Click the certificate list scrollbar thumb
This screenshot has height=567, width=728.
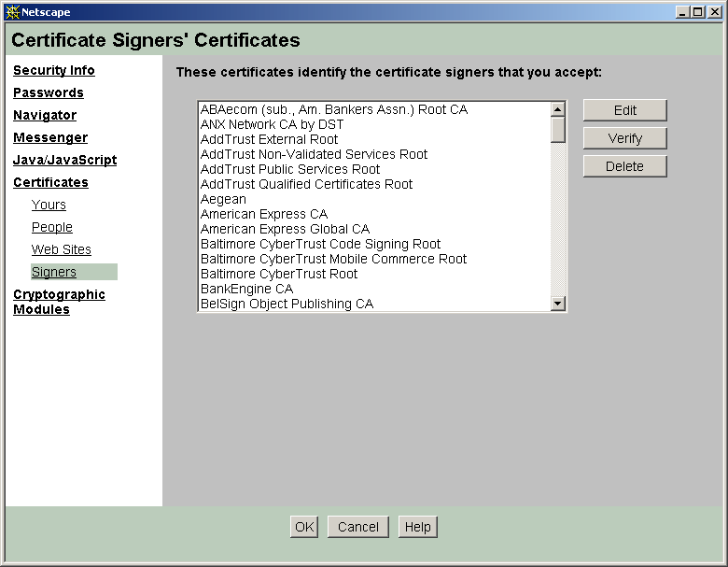tap(557, 130)
